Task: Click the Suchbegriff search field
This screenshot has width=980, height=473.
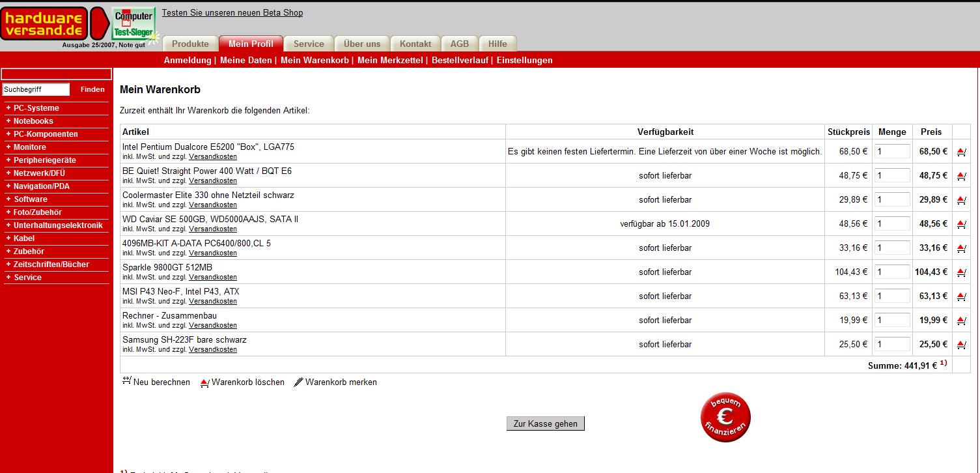Action: (x=36, y=89)
